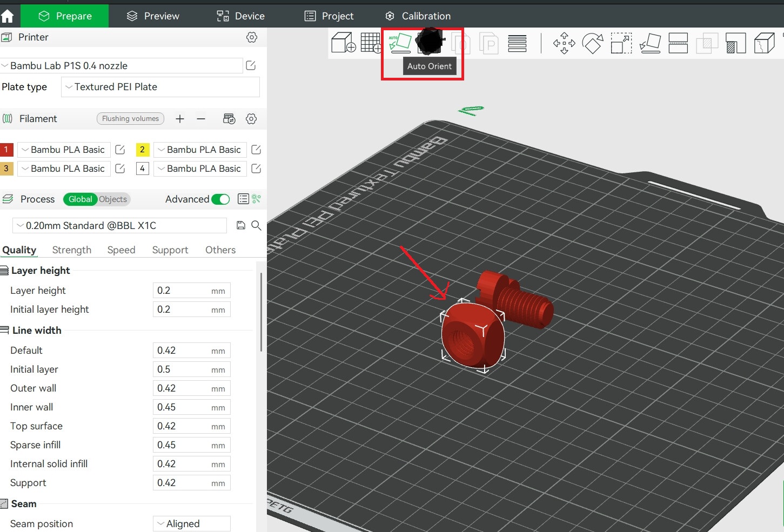The width and height of the screenshot is (784, 532).
Task: Select the Rotate tool
Action: tap(593, 43)
